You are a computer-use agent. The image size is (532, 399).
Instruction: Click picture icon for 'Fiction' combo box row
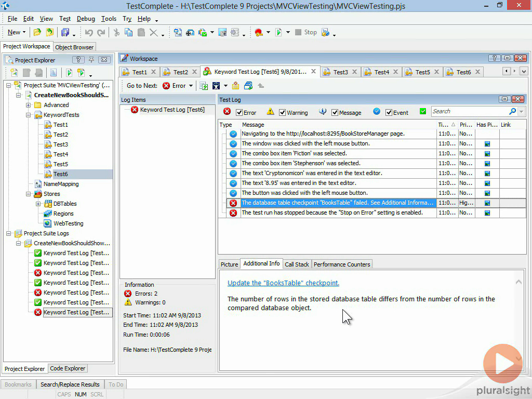[x=487, y=154]
